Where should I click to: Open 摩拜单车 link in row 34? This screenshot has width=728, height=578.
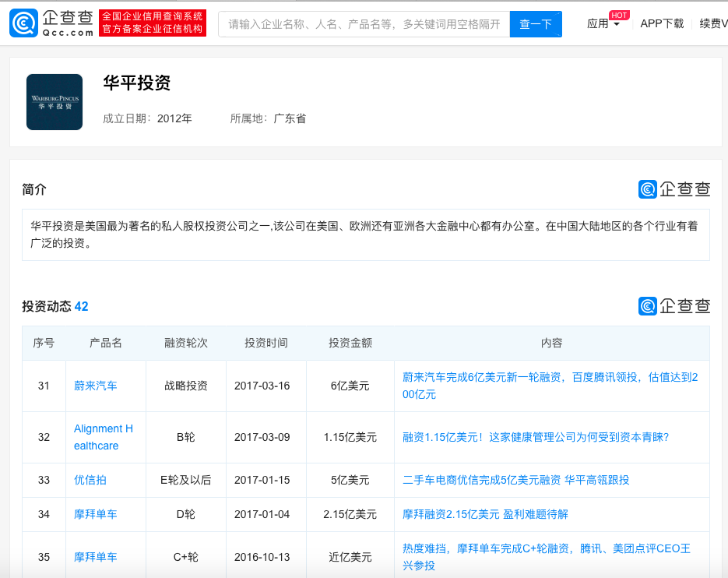tap(95, 514)
